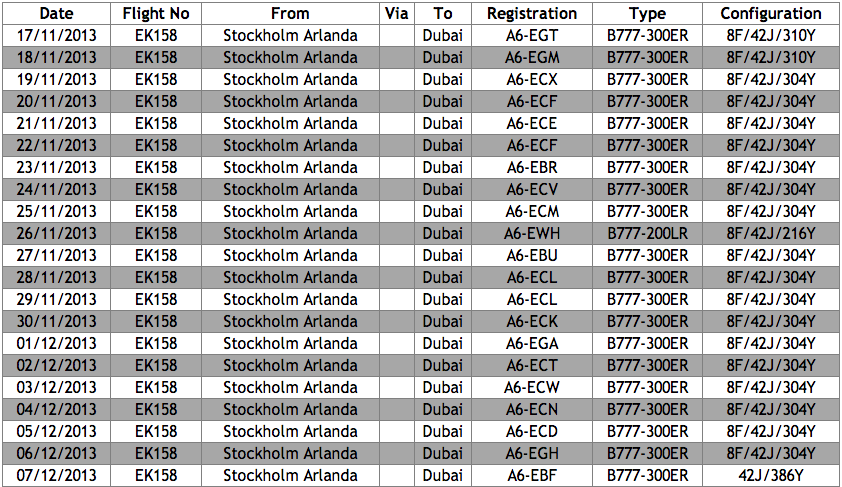Select the 07/12/2013 date cell
The image size is (842, 487).
57,476
